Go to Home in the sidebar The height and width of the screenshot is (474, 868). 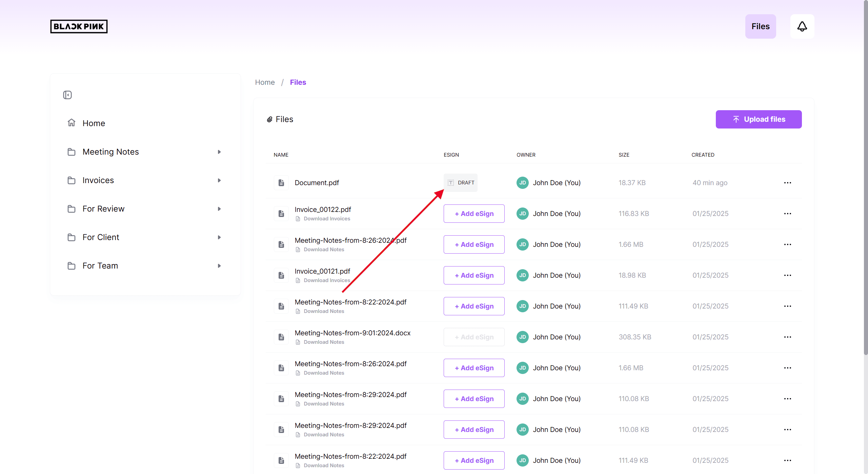point(94,123)
